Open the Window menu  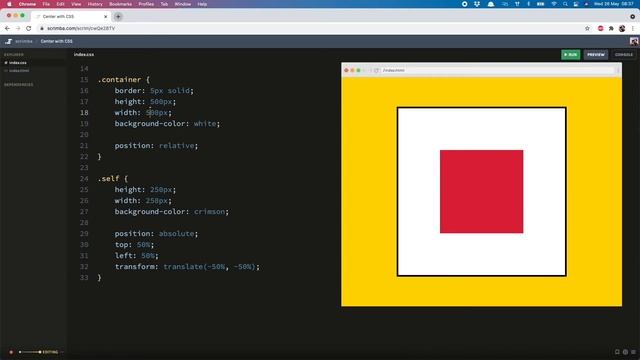click(x=183, y=4)
